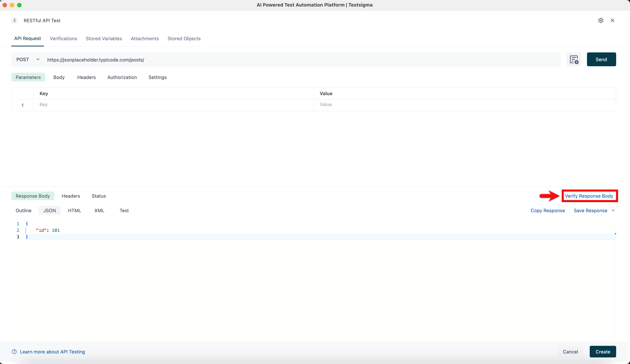The width and height of the screenshot is (630, 364).
Task: Switch response view to Outline
Action: click(x=24, y=210)
